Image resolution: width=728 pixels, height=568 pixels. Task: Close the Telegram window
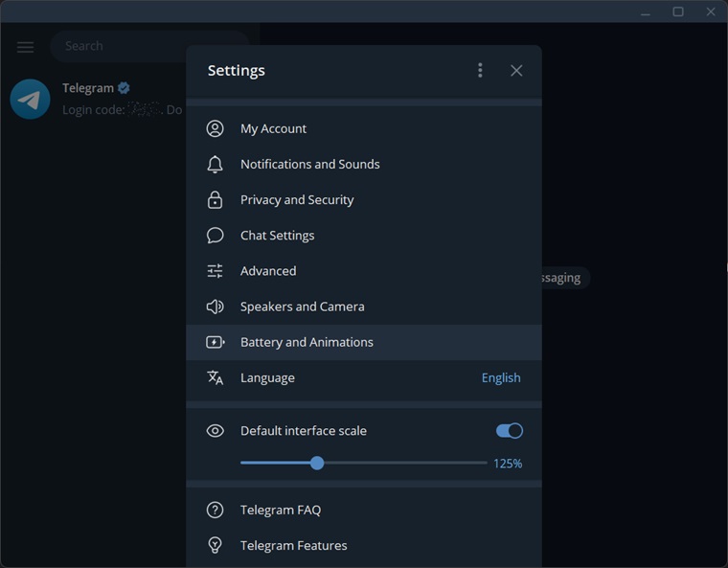[711, 11]
